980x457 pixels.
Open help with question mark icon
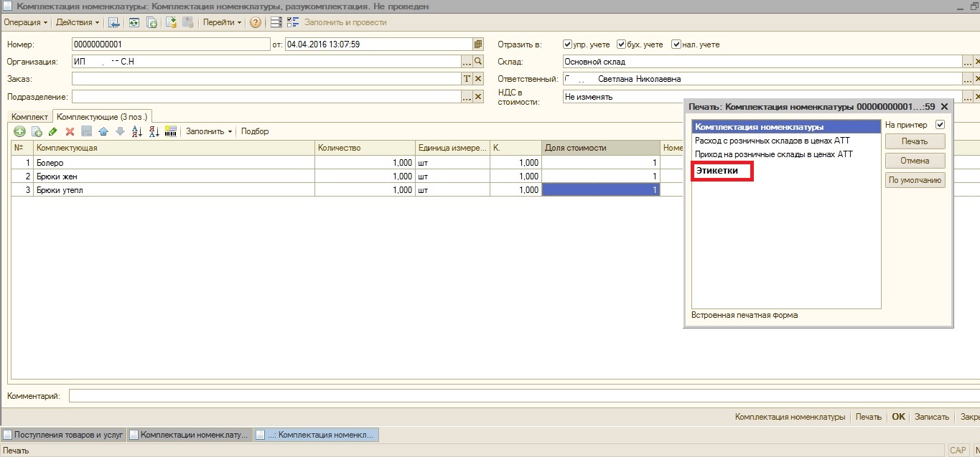[255, 22]
